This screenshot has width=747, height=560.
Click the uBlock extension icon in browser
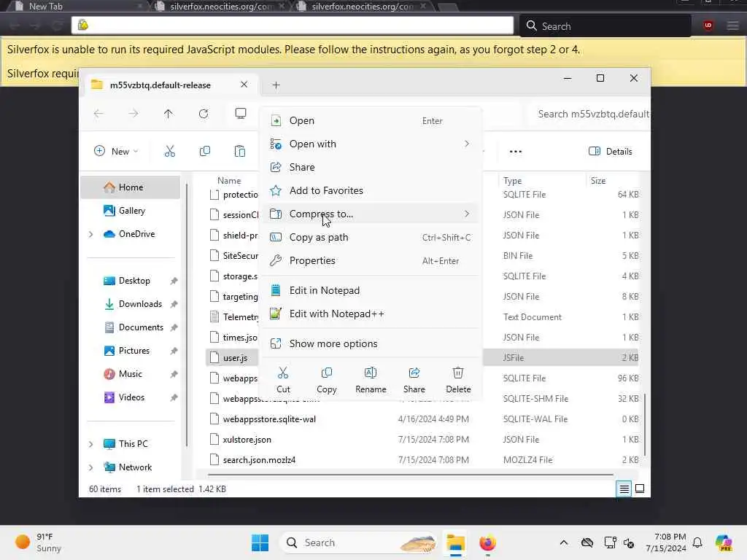708,26
